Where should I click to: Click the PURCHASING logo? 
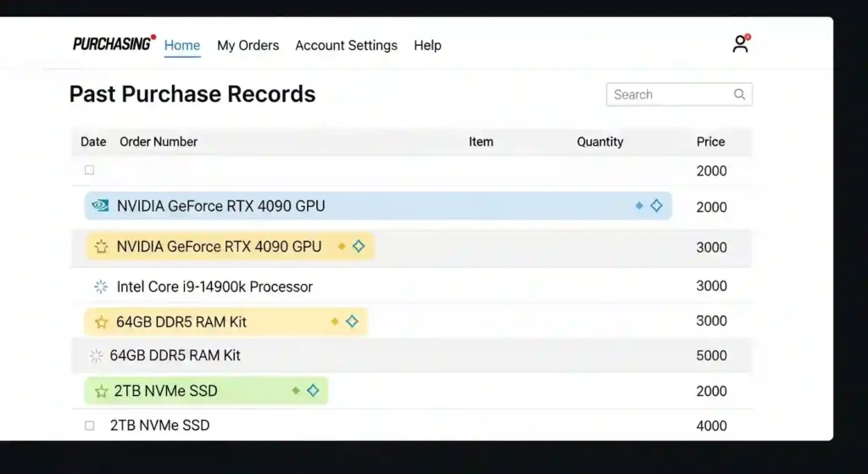pos(114,43)
